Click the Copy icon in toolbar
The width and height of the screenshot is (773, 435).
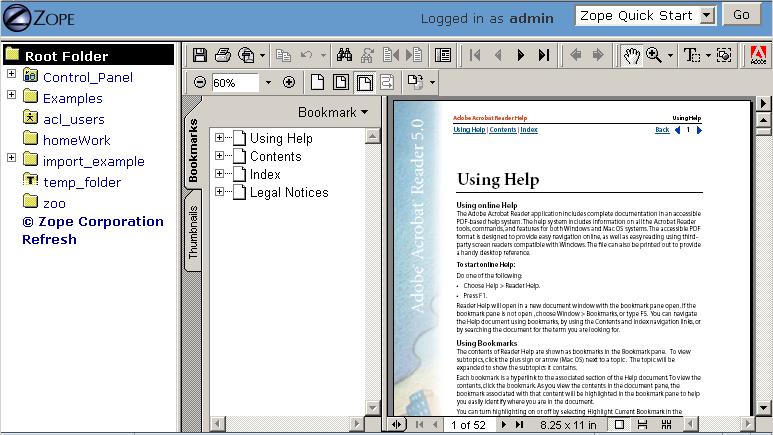(283, 55)
